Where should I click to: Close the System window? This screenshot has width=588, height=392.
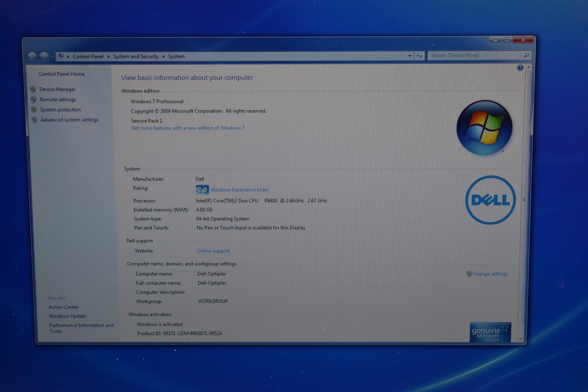(x=523, y=39)
